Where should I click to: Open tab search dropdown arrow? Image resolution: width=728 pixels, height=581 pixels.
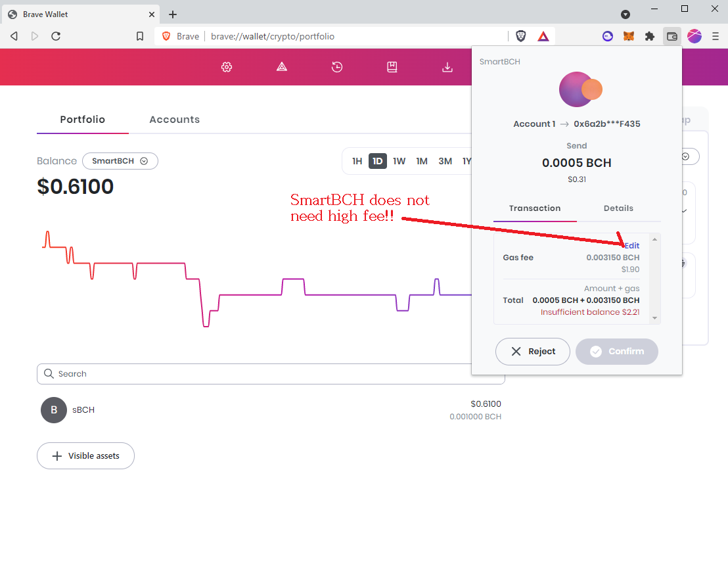click(626, 14)
